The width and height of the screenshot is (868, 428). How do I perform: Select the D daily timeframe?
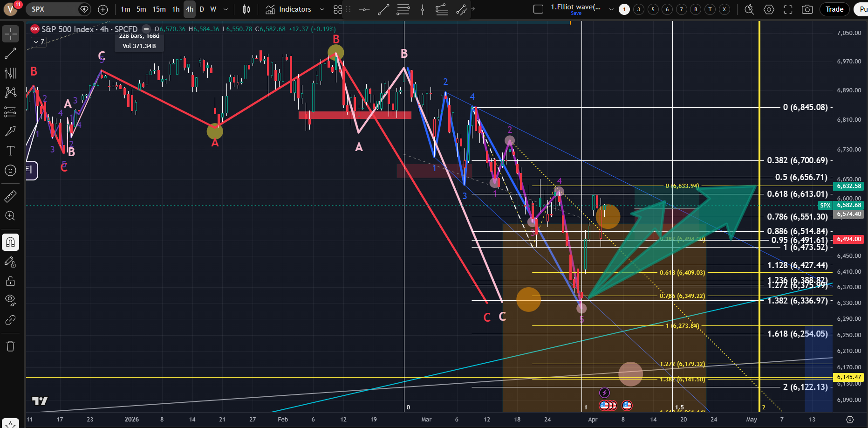click(202, 9)
